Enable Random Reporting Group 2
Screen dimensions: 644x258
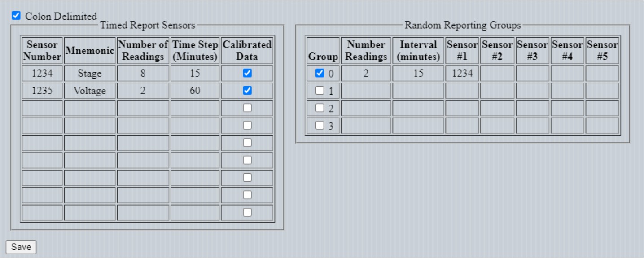coord(319,108)
